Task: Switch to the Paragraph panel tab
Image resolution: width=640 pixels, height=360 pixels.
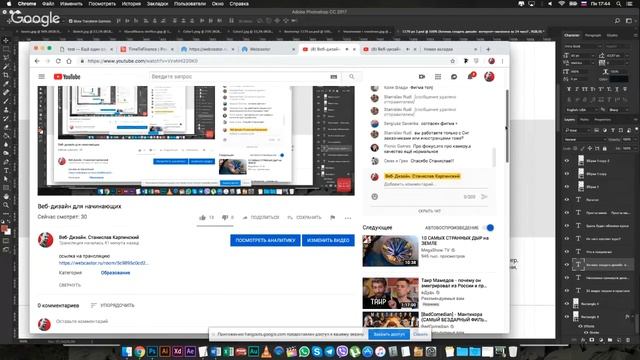Action: pyautogui.click(x=593, y=36)
